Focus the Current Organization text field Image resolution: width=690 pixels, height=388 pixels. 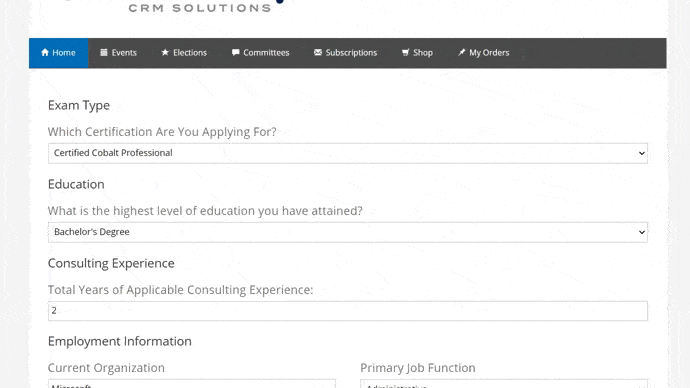(192, 384)
